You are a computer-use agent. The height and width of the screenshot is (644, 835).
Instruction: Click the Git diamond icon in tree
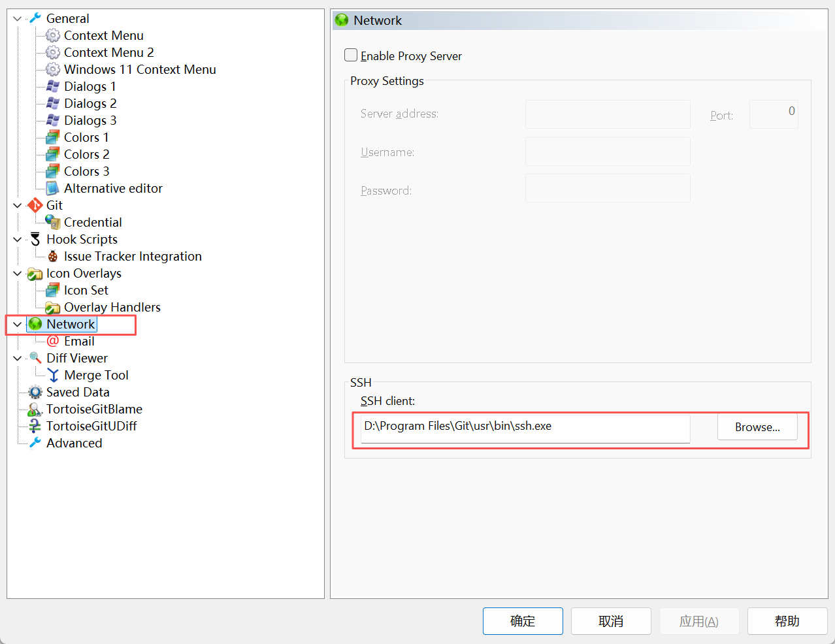[x=35, y=206]
